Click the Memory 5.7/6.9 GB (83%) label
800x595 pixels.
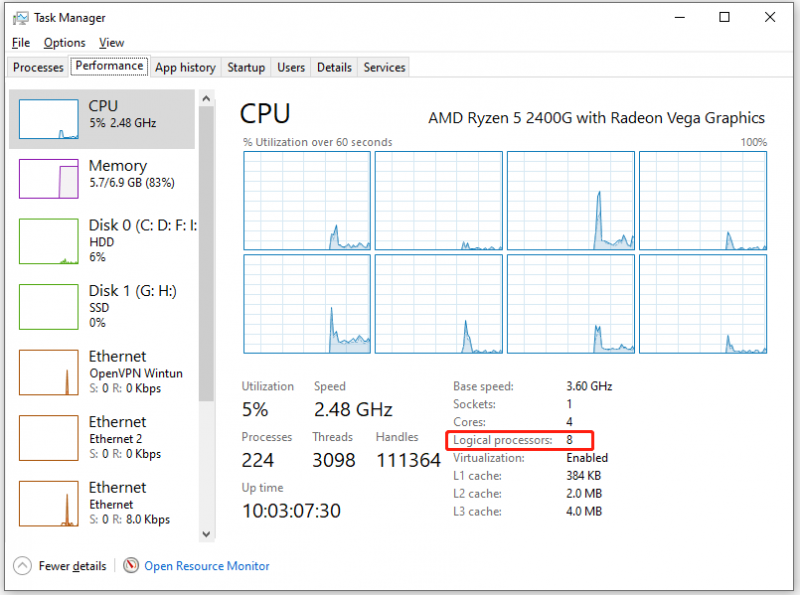point(132,183)
